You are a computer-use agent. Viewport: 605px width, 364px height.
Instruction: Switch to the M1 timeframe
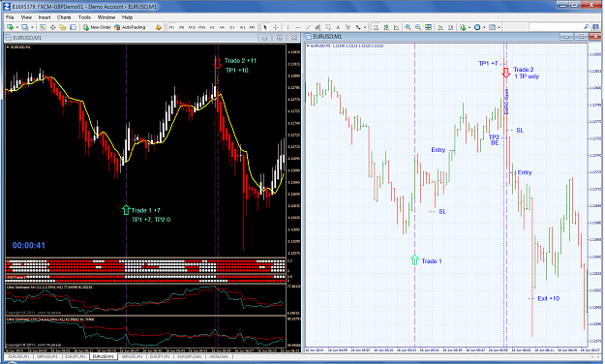click(171, 27)
